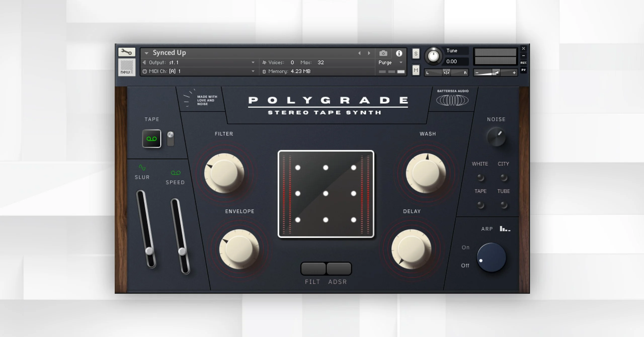This screenshot has width=644, height=337.
Task: Switch to the ADSR pad mode
Action: tap(339, 269)
